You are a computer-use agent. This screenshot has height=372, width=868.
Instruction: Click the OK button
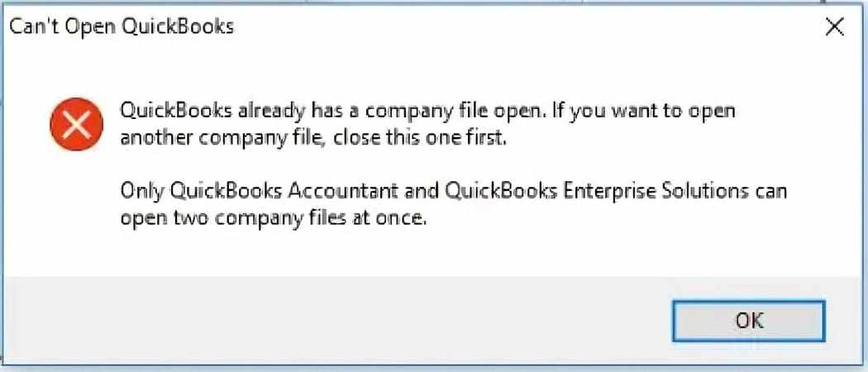point(748,321)
